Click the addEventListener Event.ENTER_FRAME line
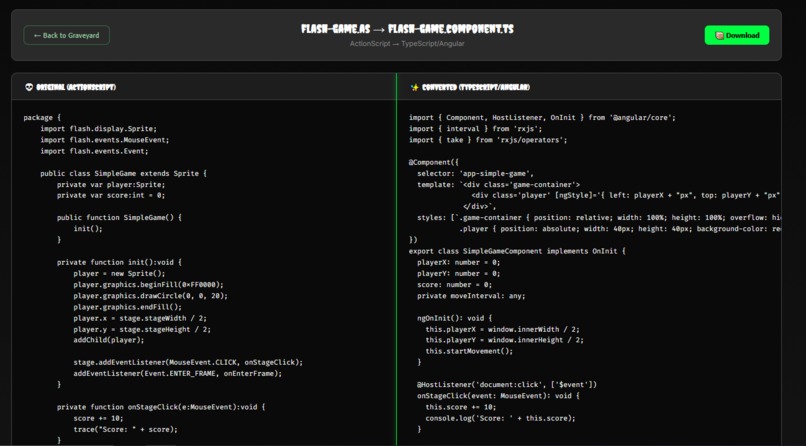806x446 pixels. click(178, 374)
